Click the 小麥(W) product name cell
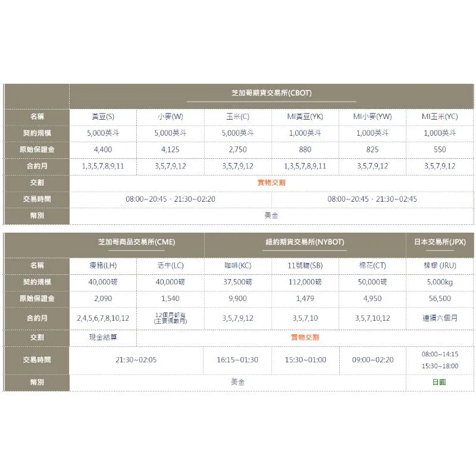 (x=170, y=117)
